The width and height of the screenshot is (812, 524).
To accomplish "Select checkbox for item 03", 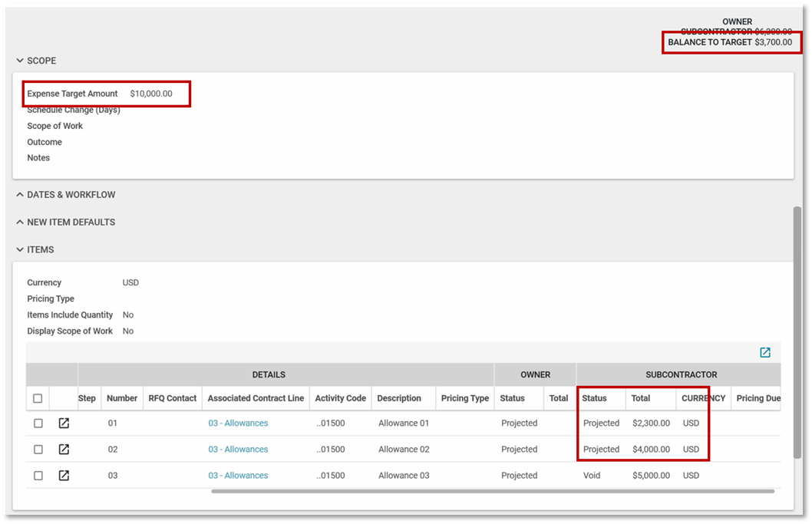I will (38, 476).
